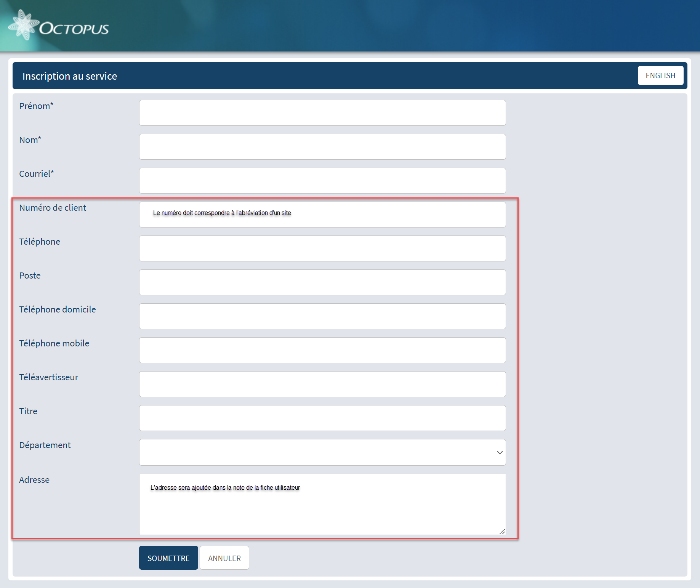Grab the Adresse textarea resize handle

[502, 531]
